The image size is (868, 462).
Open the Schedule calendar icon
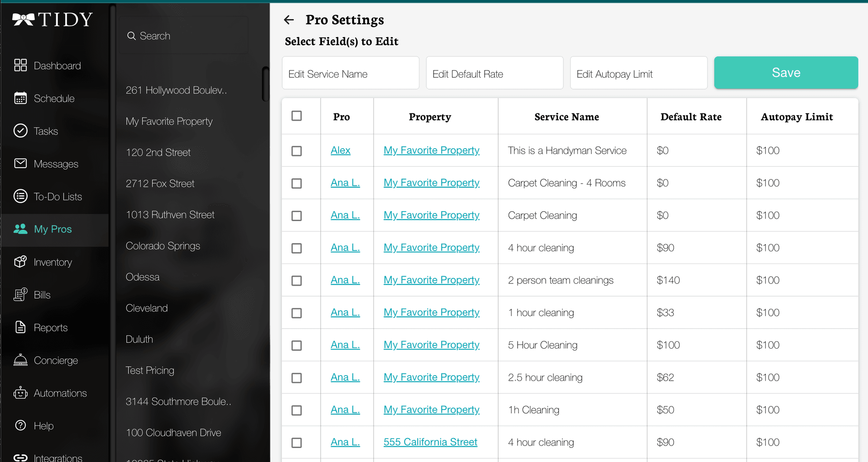[x=20, y=98]
